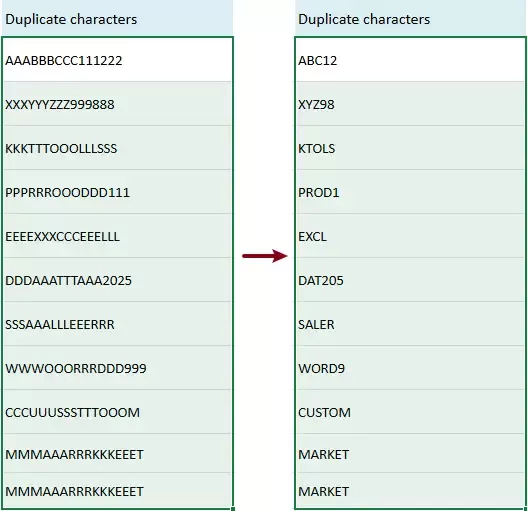Viewport: 528px width, 511px height.
Task: Click the KTOLS cell
Action: pyautogui.click(x=410, y=148)
